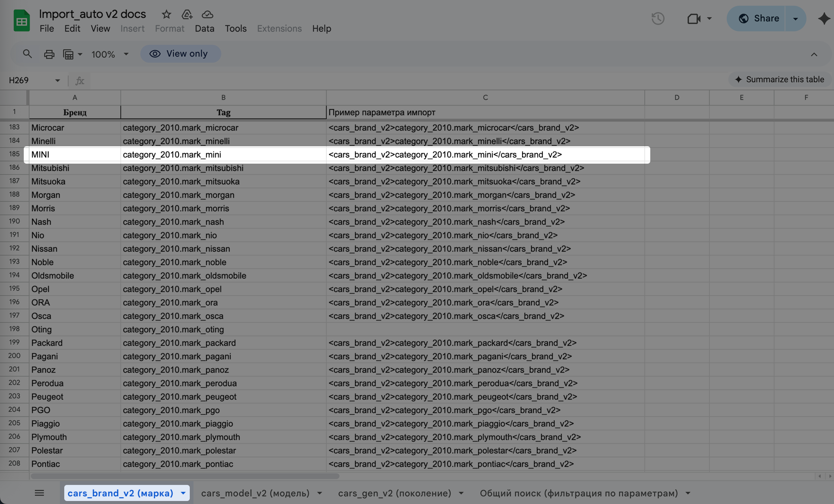834x504 pixels.
Task: Click the add to Drive icon
Action: click(187, 14)
